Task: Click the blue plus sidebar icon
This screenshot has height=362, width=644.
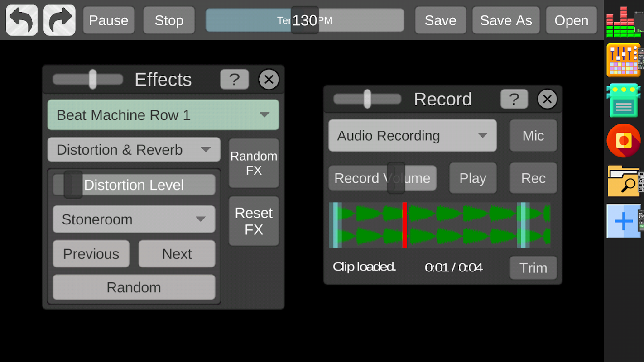Action: click(624, 221)
